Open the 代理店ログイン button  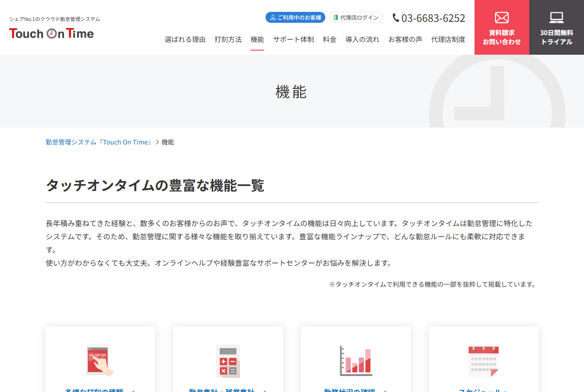[356, 17]
